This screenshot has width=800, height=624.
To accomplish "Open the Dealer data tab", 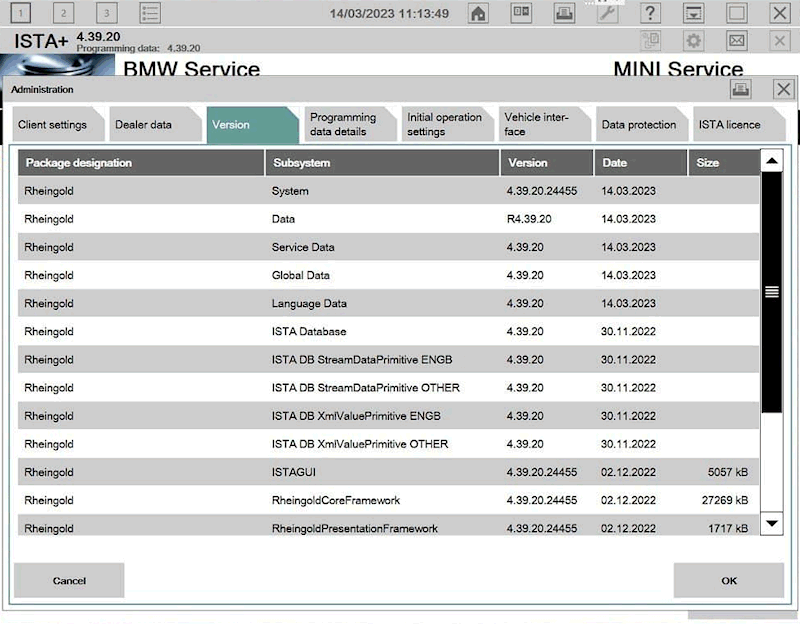I will [144, 125].
